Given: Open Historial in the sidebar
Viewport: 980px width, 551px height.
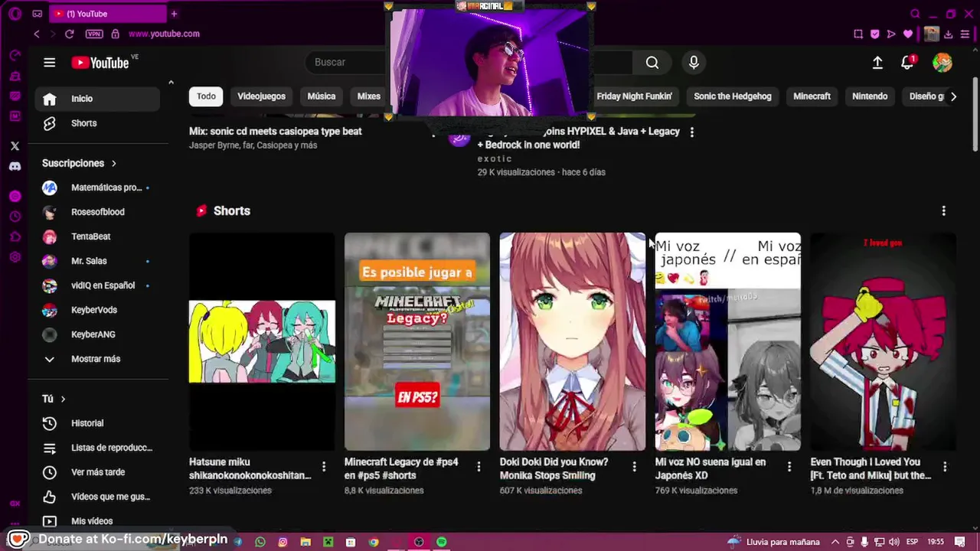Looking at the screenshot, I should tap(97, 423).
